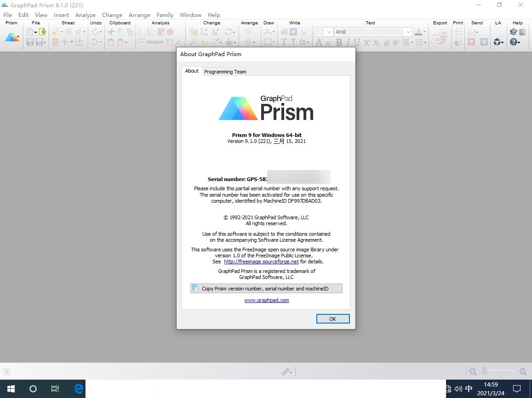Click the Open file icon with green arrow
The image size is (532, 398).
click(42, 32)
